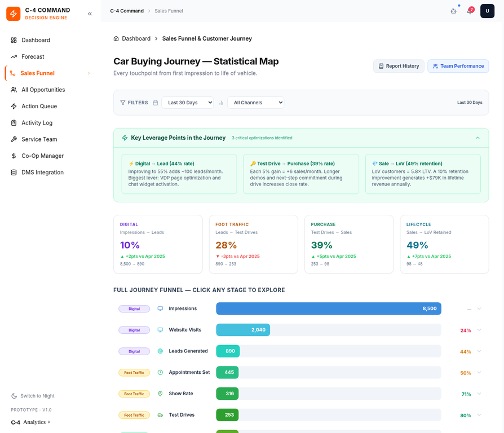Open user avatar U menu

(x=487, y=11)
